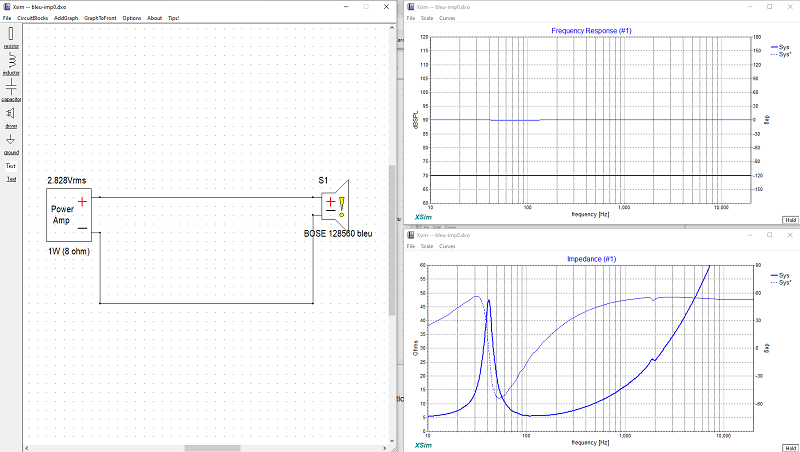800x452 pixels.
Task: Open the Options menu
Action: [132, 18]
